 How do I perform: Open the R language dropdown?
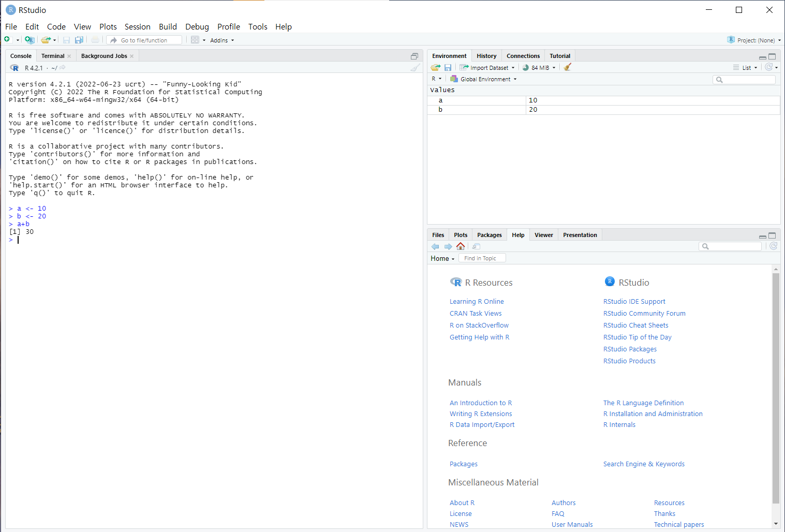pos(437,79)
